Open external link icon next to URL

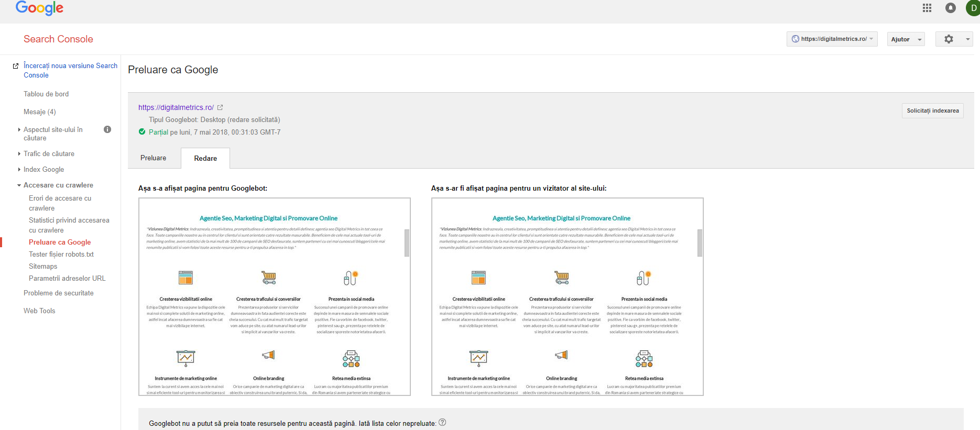coord(220,107)
